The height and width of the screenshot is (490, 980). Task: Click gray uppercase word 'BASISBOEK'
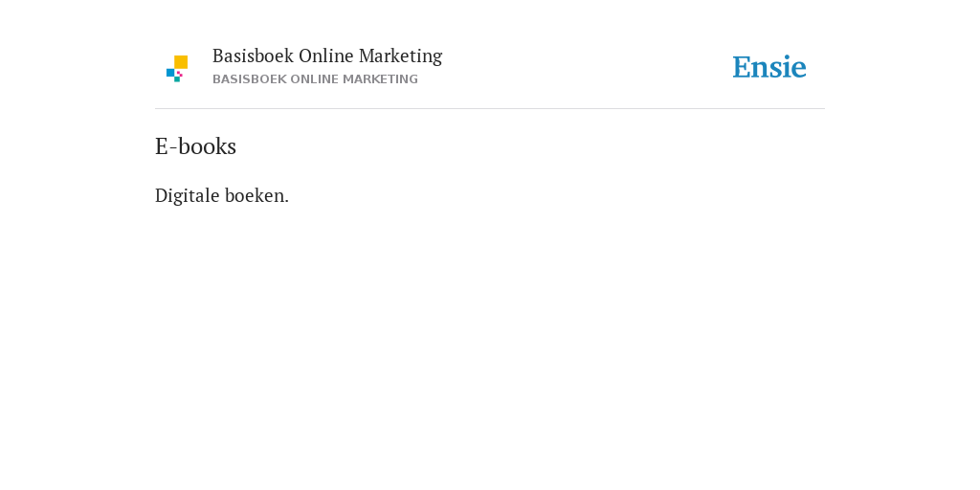click(250, 79)
